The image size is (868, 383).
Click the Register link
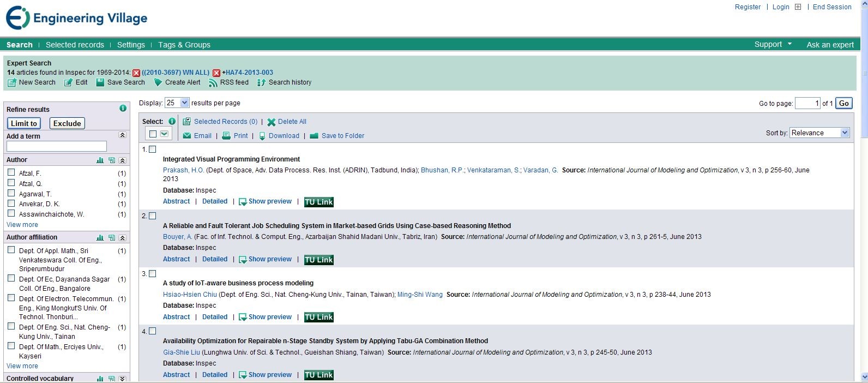click(x=748, y=7)
